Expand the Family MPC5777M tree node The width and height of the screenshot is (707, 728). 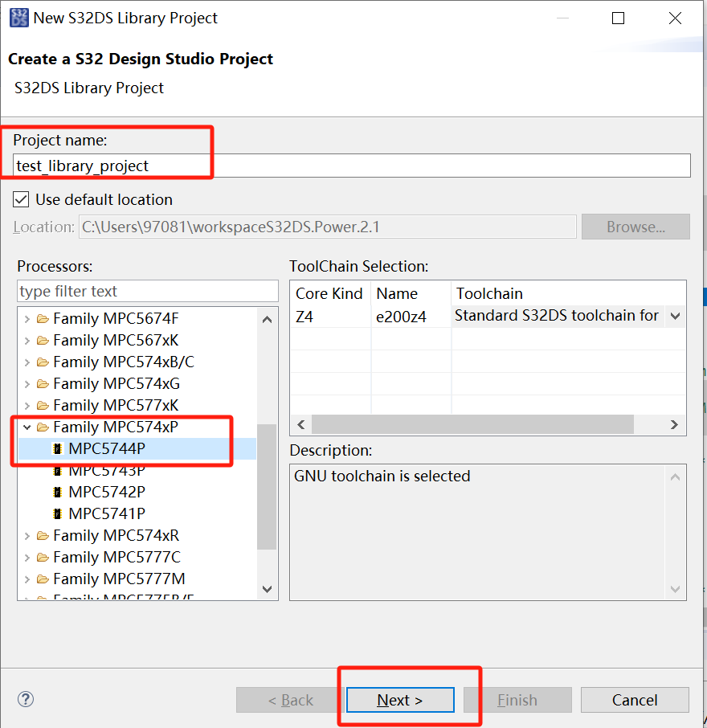pos(27,579)
